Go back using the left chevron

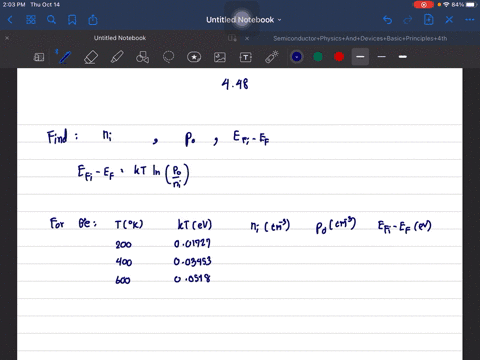[10, 20]
